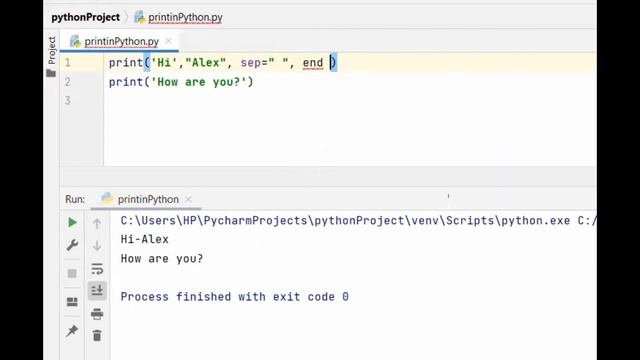Image resolution: width=640 pixels, height=360 pixels.
Task: Click the Run: panel label
Action: 75,199
